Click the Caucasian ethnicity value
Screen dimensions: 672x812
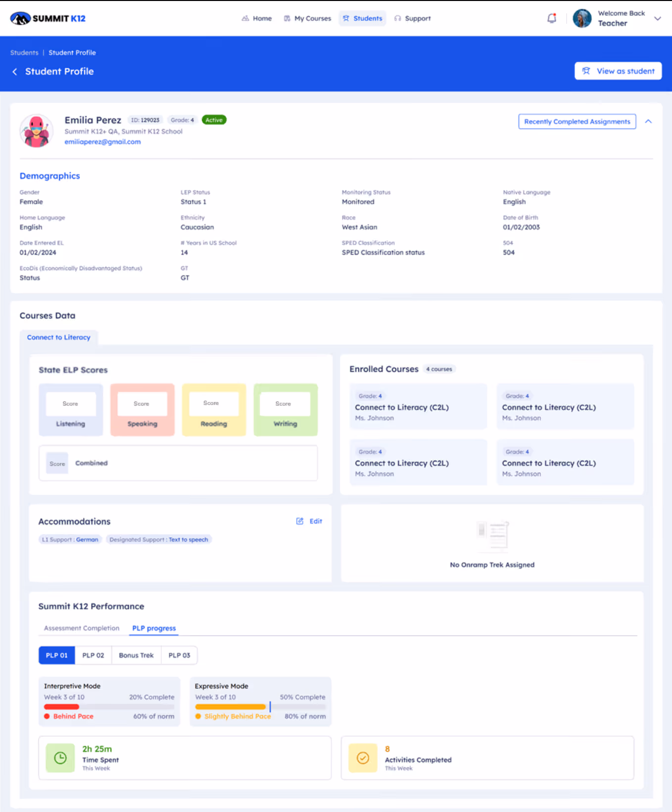pyautogui.click(x=197, y=227)
